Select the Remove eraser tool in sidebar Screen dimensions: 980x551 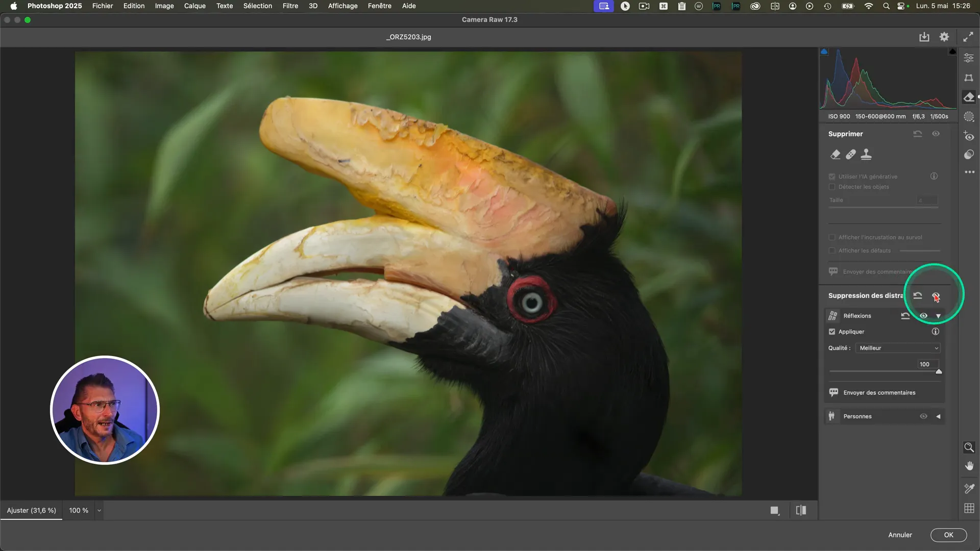(x=969, y=97)
